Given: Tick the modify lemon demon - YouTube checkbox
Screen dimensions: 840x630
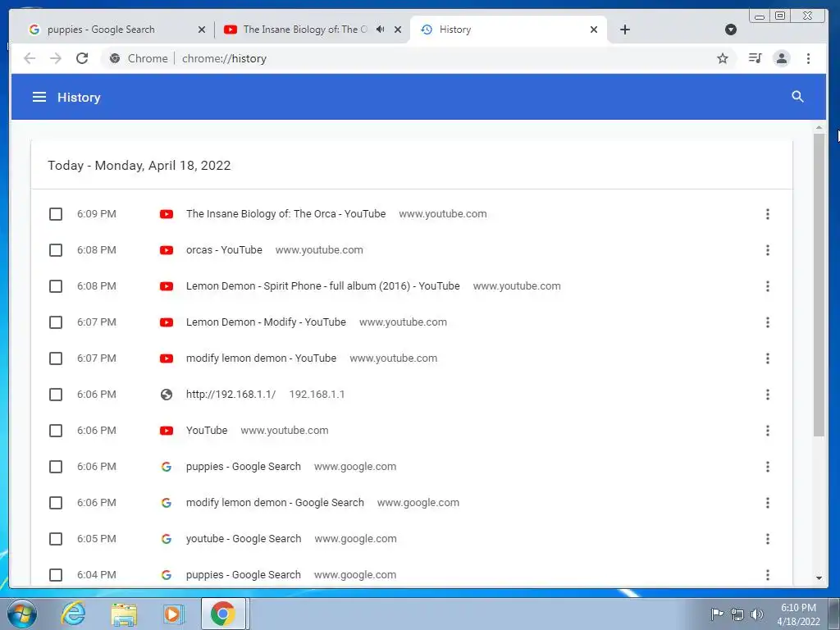Looking at the screenshot, I should pos(56,358).
